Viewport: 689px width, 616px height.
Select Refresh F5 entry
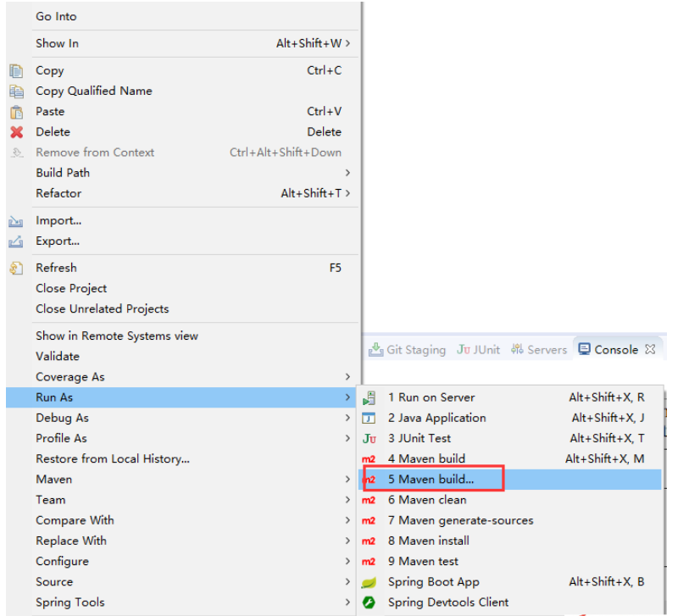tap(183, 268)
